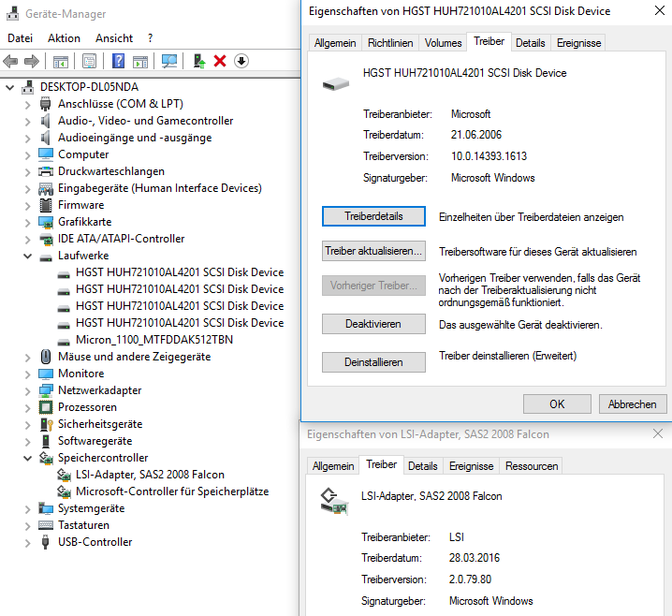
Task: Click the Monitore screen icon
Action: (46, 374)
